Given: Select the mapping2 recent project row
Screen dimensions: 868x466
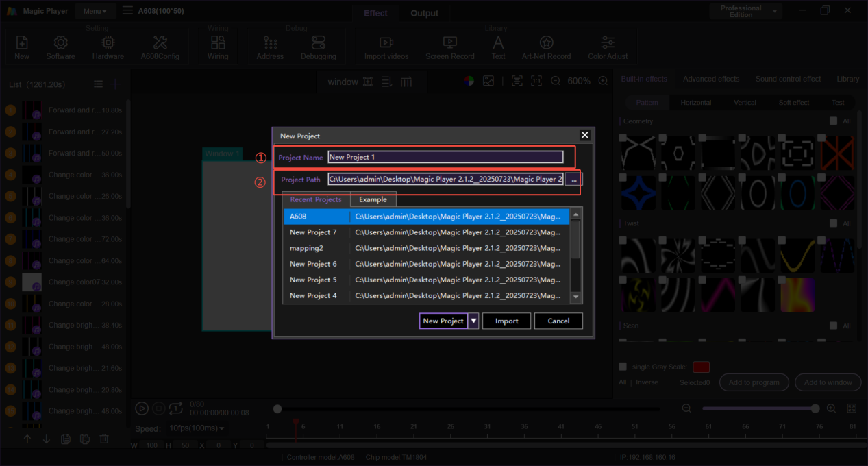Looking at the screenshot, I should tap(427, 248).
